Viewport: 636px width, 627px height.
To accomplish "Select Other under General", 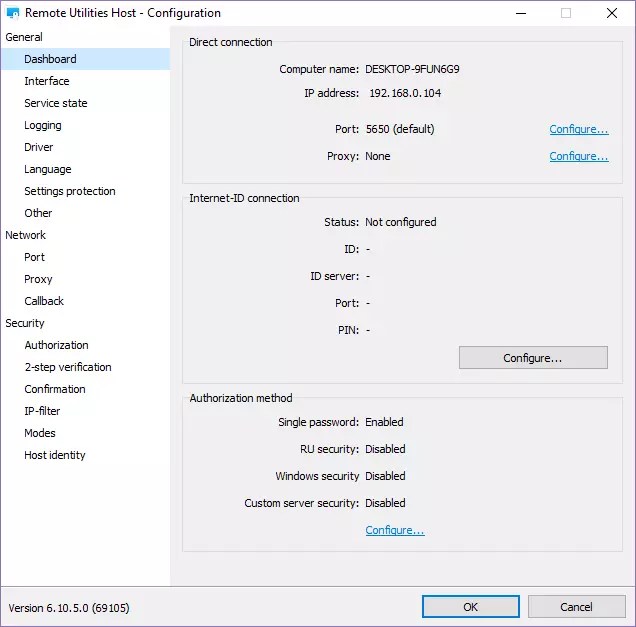I will coord(38,213).
